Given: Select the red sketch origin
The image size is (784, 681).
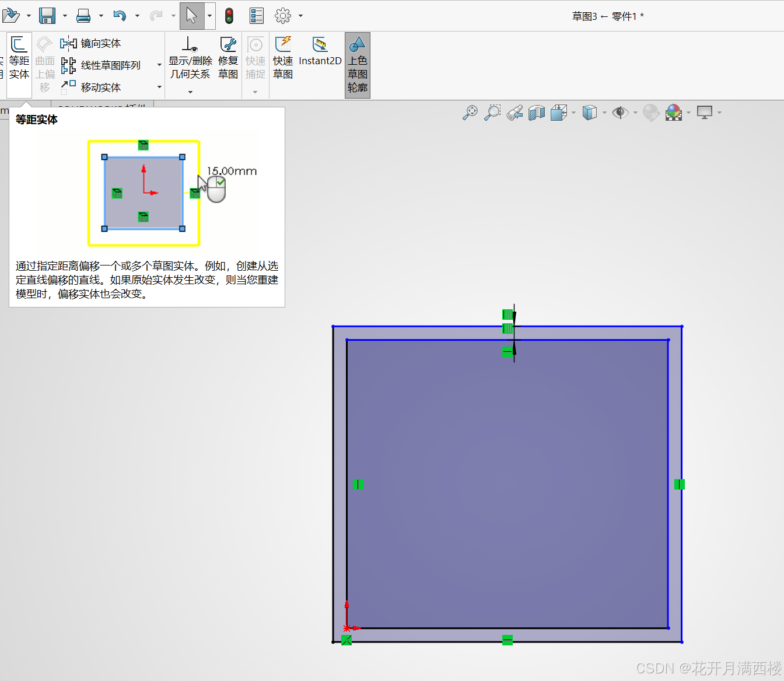Looking at the screenshot, I should coord(347,628).
